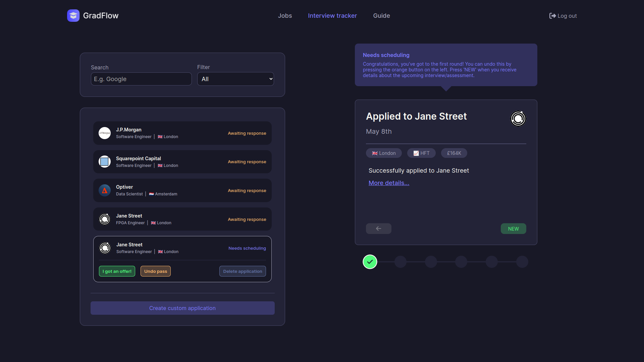Click the NEW button
Viewport: 644px width, 362px height.
pos(513,229)
